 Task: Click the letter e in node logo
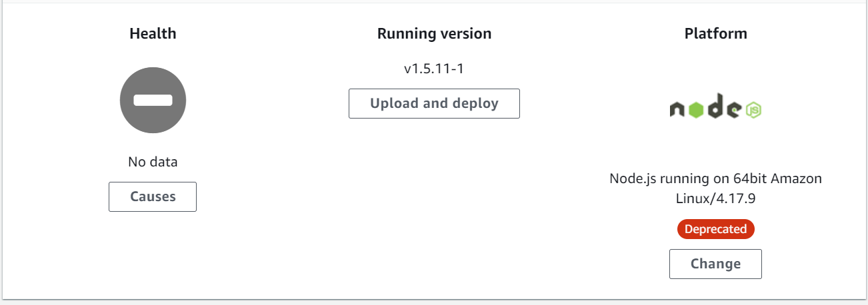[x=734, y=110]
